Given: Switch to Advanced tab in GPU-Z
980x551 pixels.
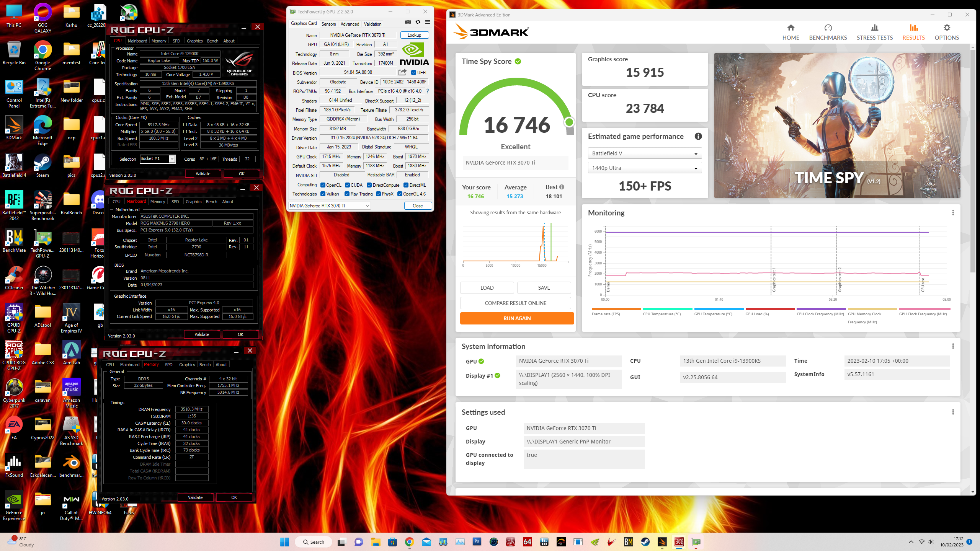Looking at the screenshot, I should click(350, 24).
